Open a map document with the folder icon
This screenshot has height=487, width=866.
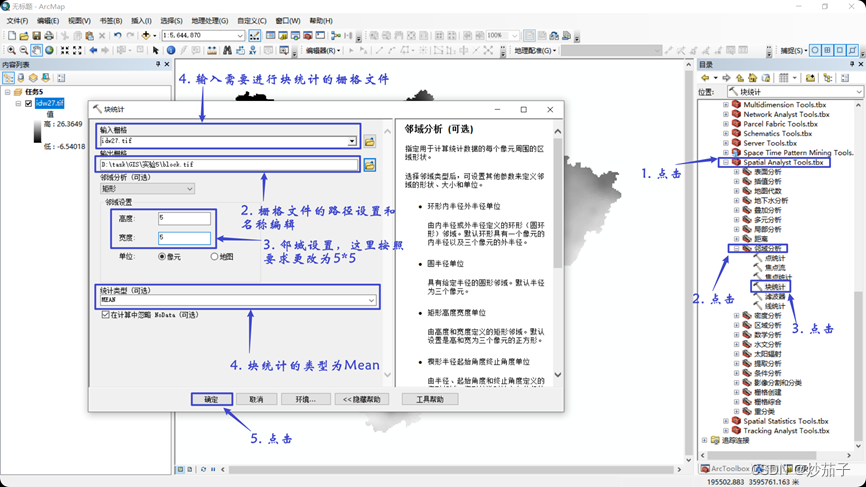[x=24, y=36]
